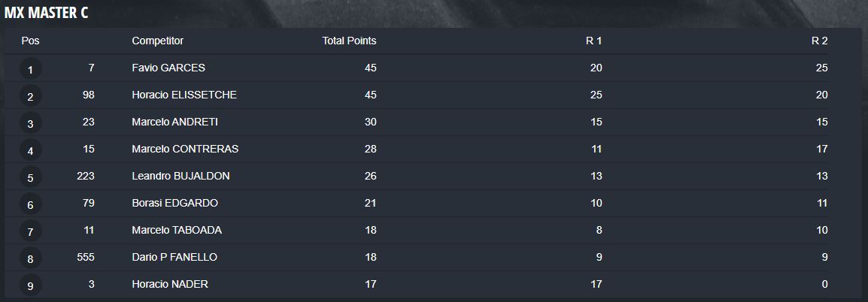Select the R 1 column header
The height and width of the screenshot is (302, 868).
[x=594, y=41]
